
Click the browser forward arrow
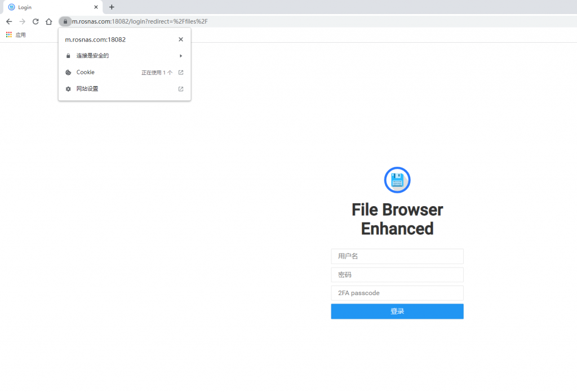pos(23,22)
